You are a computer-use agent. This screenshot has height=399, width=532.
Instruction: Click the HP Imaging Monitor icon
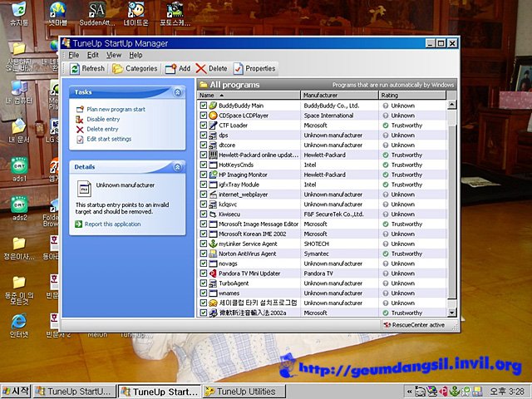213,175
